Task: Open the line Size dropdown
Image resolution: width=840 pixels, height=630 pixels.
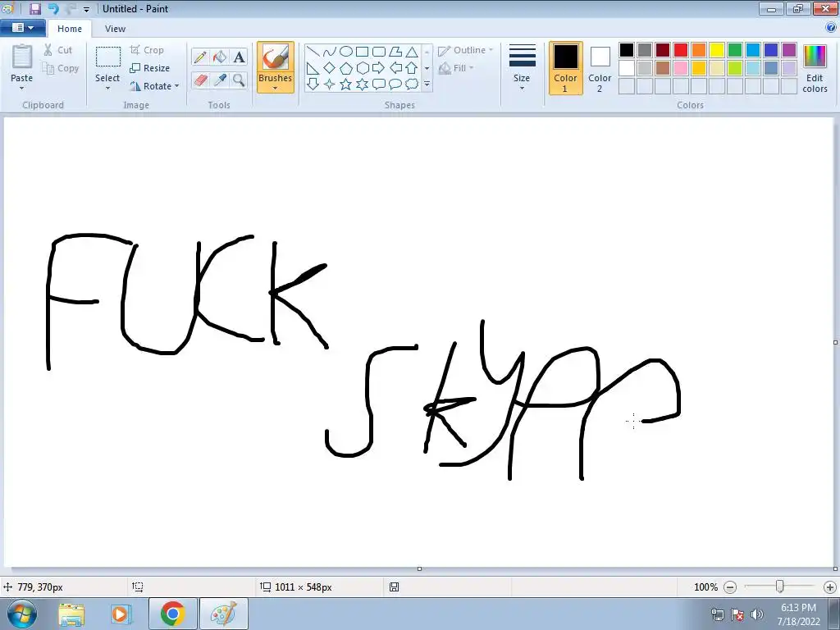Action: [x=522, y=69]
